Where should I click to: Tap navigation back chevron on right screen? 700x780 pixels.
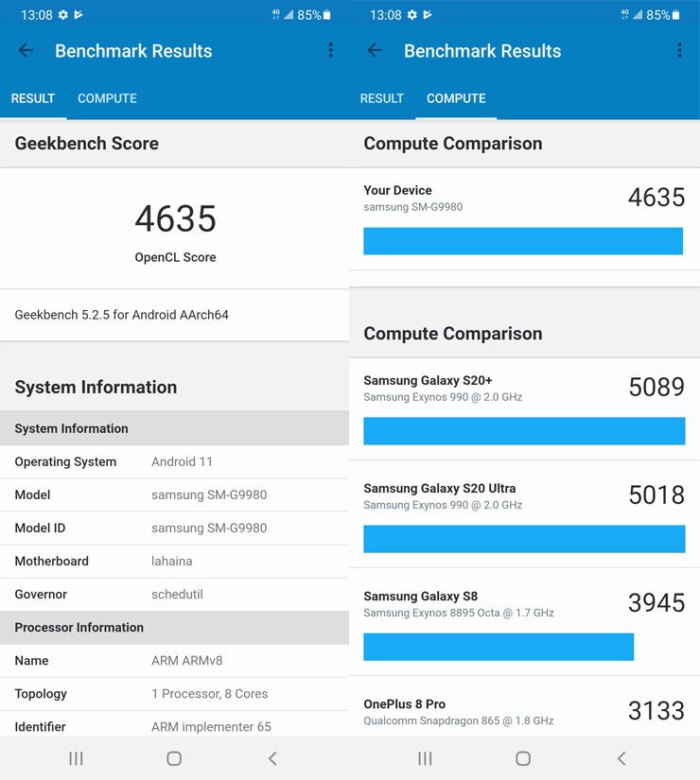coord(621,758)
